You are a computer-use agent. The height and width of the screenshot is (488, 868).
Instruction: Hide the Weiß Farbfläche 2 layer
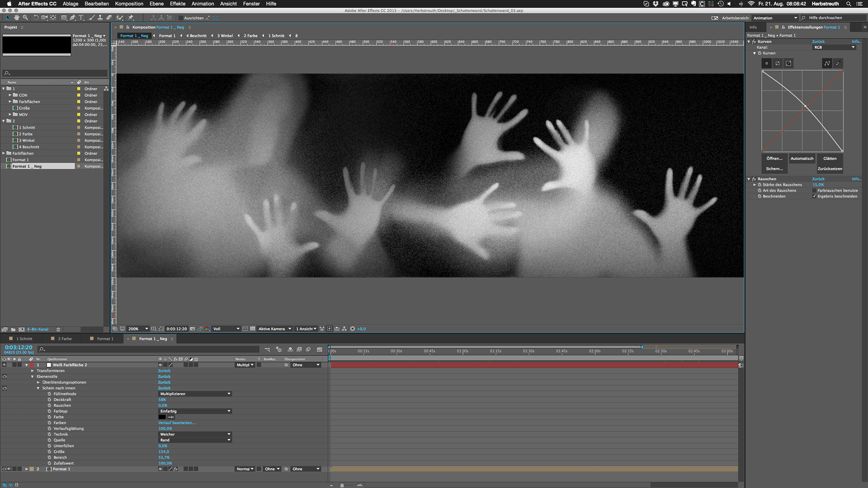tap(5, 365)
